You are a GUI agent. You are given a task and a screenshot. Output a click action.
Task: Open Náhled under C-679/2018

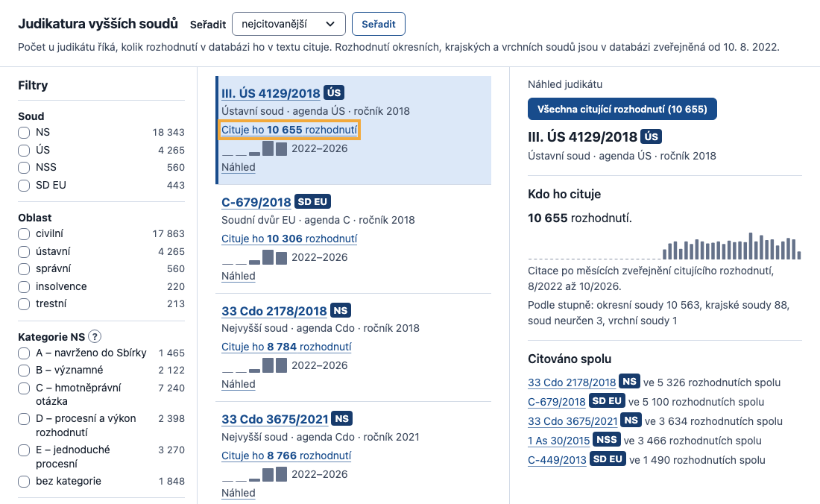[x=238, y=276]
